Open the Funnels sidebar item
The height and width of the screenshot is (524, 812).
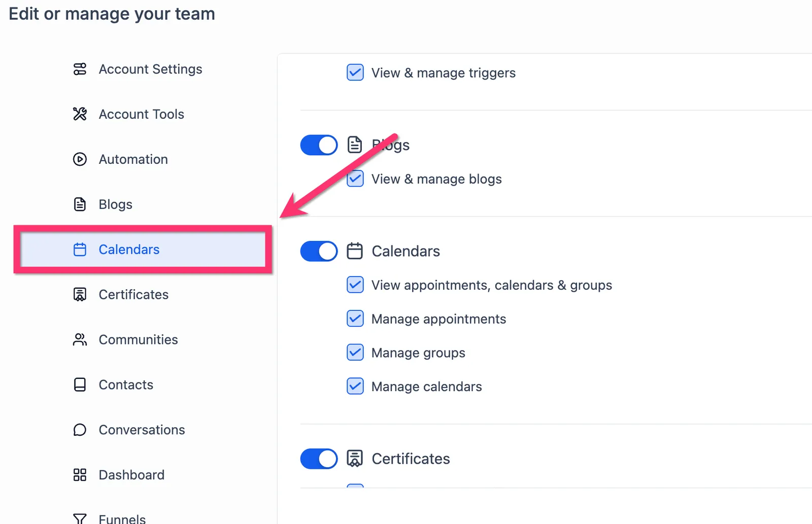pos(122,518)
